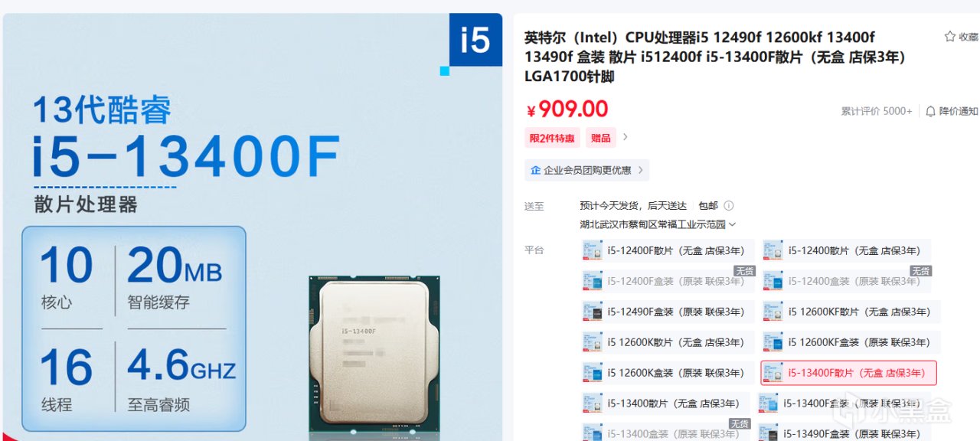
Task: Open 累计评价 5000+ reviews link
Action: 877,111
